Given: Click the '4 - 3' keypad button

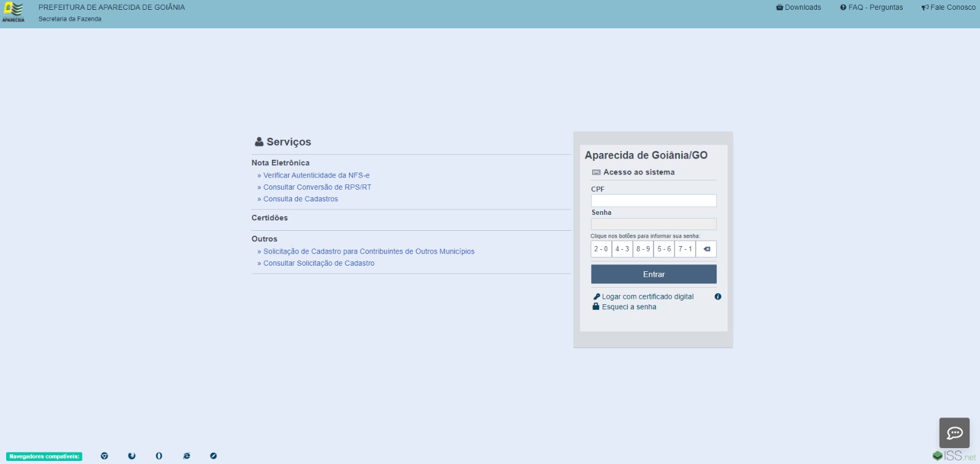Looking at the screenshot, I should [x=622, y=249].
